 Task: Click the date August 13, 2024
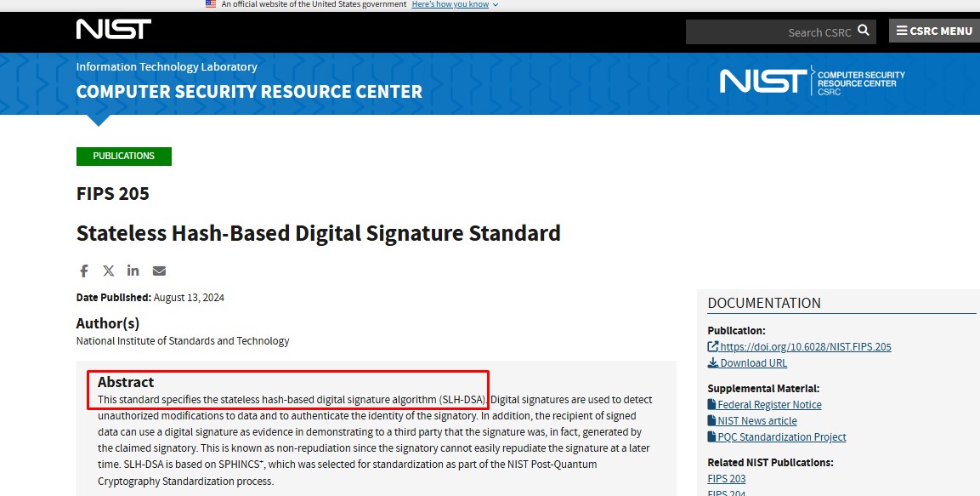pyautogui.click(x=189, y=298)
